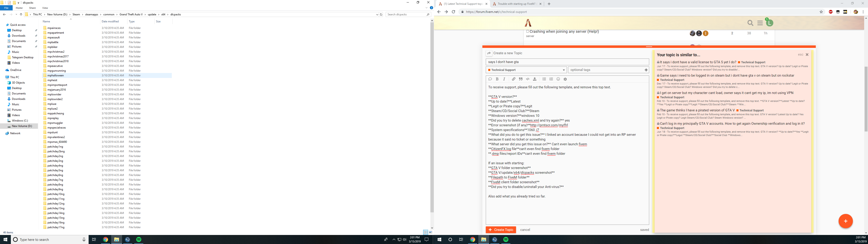Toggle bold formatting in the topic editor
868x244 pixels.
point(497,79)
